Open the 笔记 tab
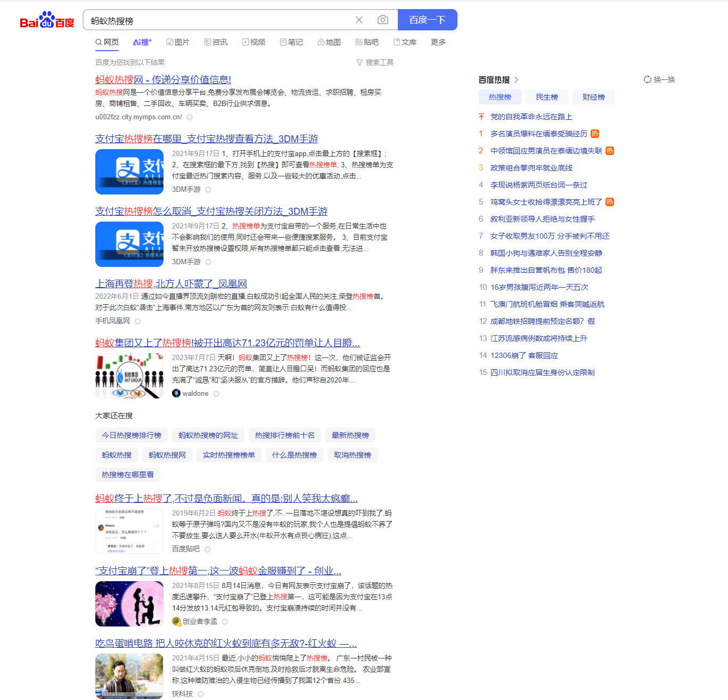 tap(291, 42)
